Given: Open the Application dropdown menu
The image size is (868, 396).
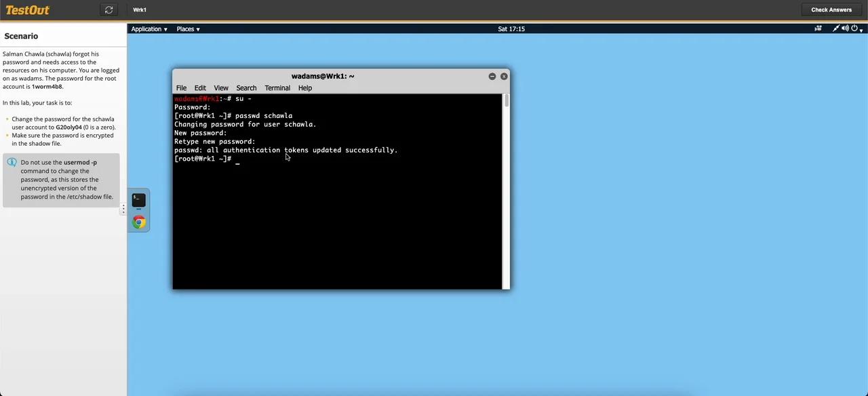Looking at the screenshot, I should click(149, 29).
